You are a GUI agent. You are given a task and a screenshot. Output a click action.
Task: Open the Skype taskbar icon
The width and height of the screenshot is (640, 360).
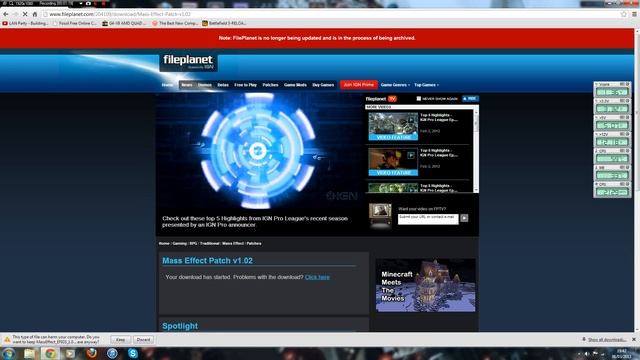point(133,353)
